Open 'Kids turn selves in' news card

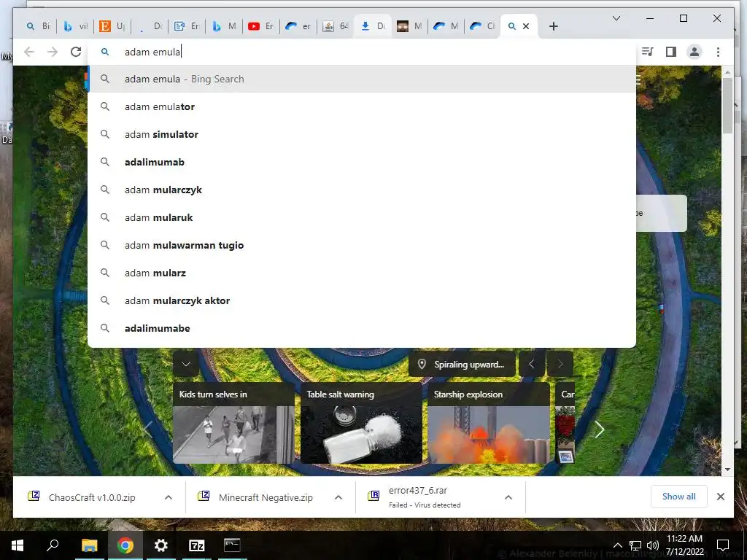pos(233,423)
